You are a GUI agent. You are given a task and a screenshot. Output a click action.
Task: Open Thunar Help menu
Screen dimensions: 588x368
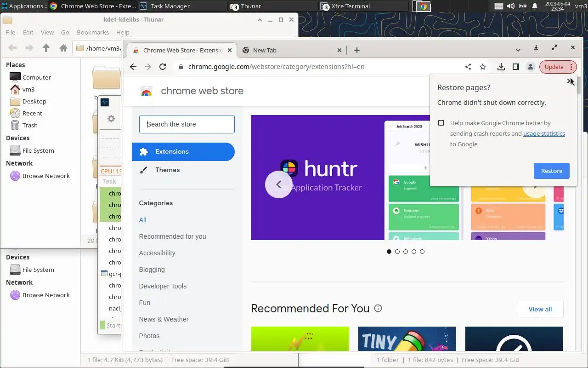123,32
